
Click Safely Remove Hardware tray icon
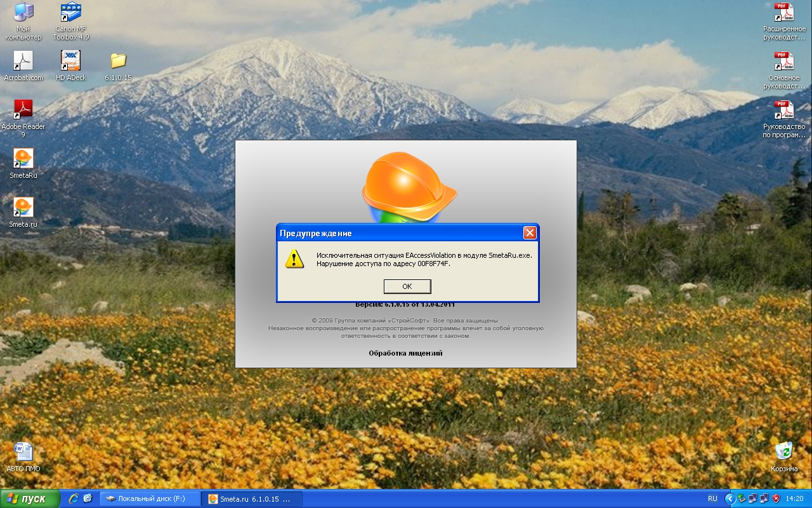pyautogui.click(x=741, y=498)
